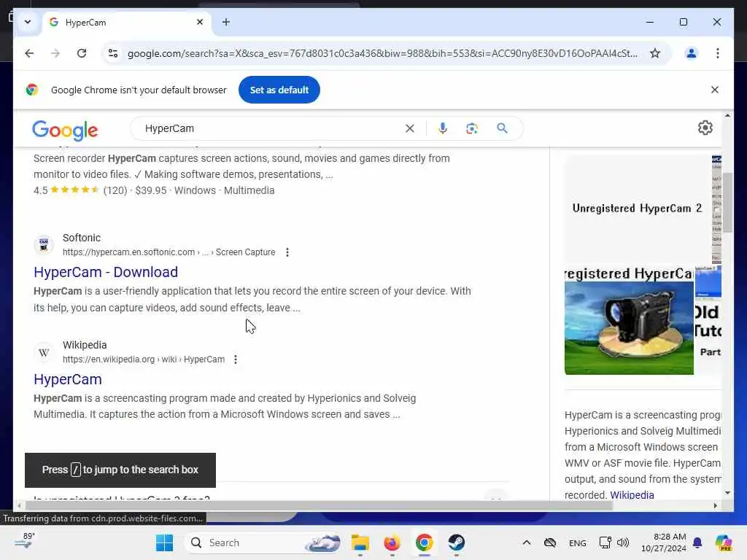Viewport: 747px width, 560px height.
Task: Click the Softonic URL breadcrumb
Action: (169, 252)
